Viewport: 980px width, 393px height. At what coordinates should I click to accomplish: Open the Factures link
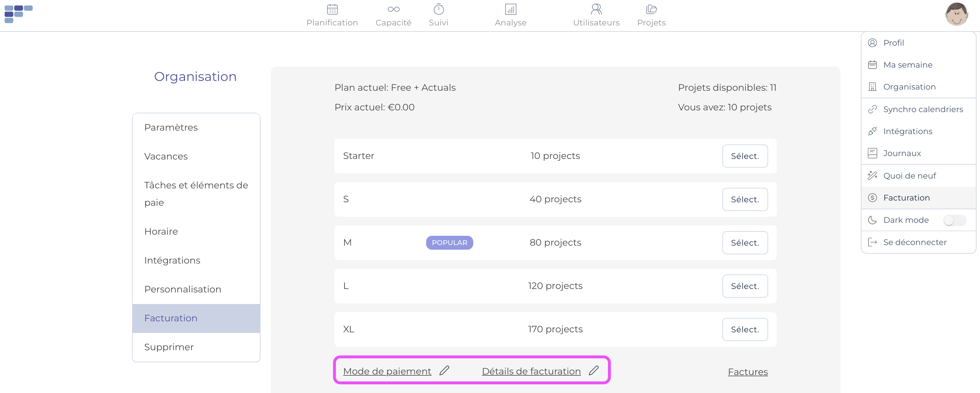tap(748, 372)
